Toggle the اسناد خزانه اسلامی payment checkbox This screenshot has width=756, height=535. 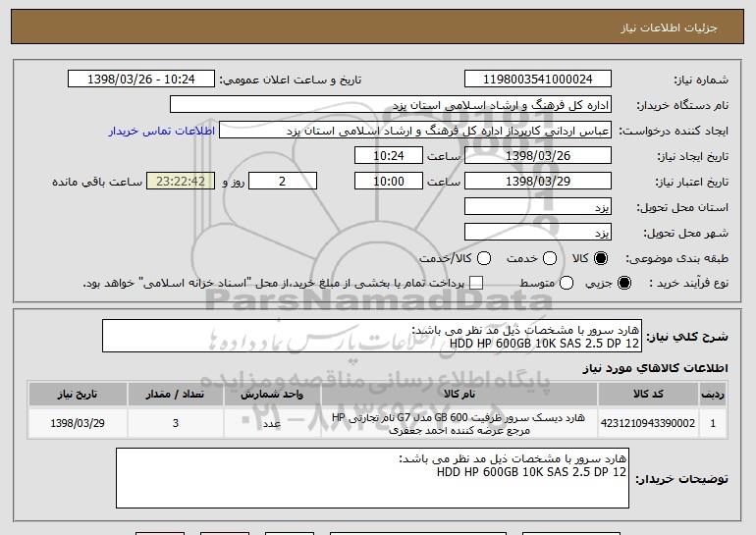pyautogui.click(x=476, y=283)
